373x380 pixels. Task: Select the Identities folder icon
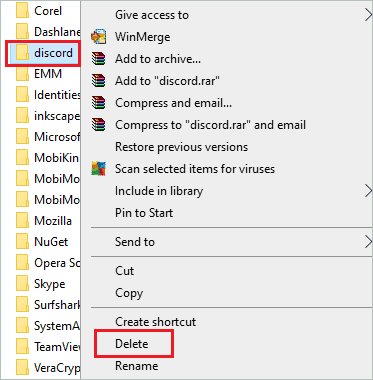23,95
